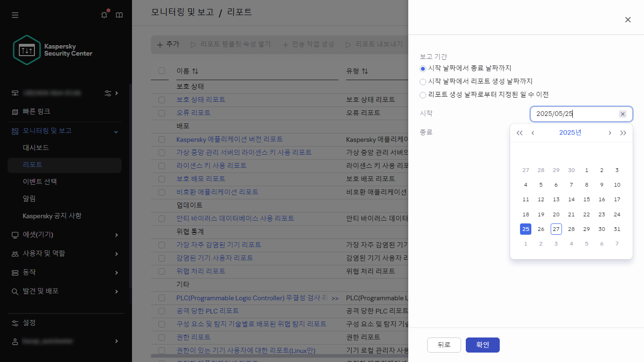Select the 리포트 생성 날짜로부터 지정된 일 수 이전 option
The width and height of the screenshot is (644, 362).
click(423, 95)
